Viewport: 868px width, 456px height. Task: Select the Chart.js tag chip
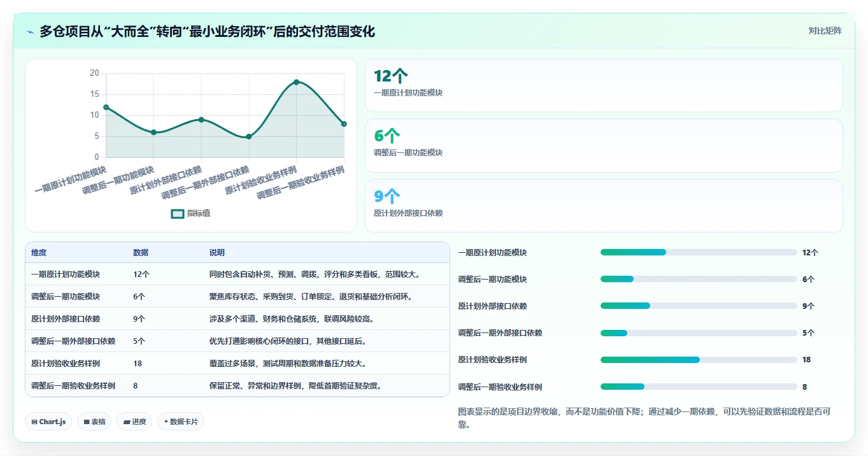(48, 422)
